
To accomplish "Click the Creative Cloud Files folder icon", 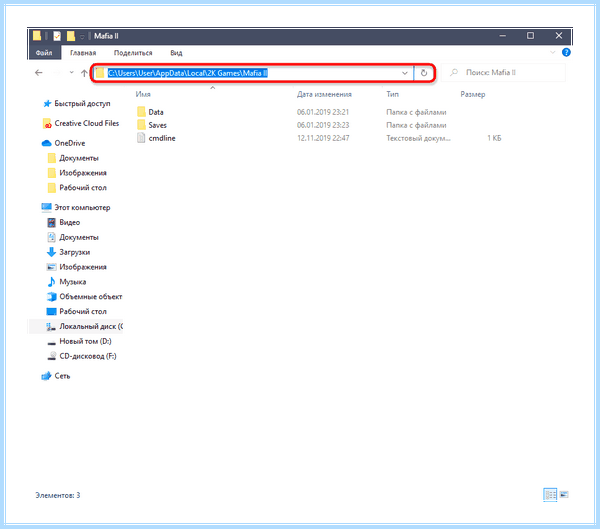I will coord(47,124).
